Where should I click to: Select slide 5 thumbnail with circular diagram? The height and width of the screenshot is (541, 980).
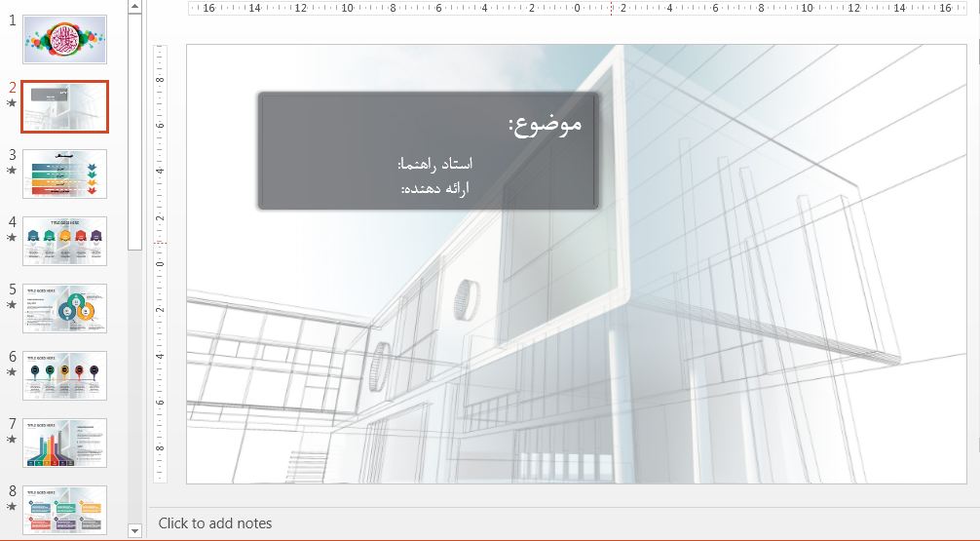[64, 308]
